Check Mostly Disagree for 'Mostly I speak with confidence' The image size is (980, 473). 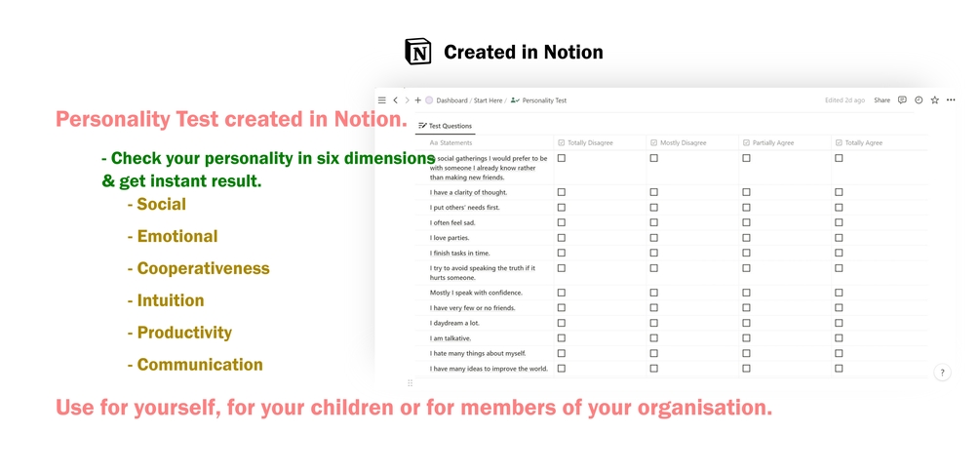click(x=653, y=293)
